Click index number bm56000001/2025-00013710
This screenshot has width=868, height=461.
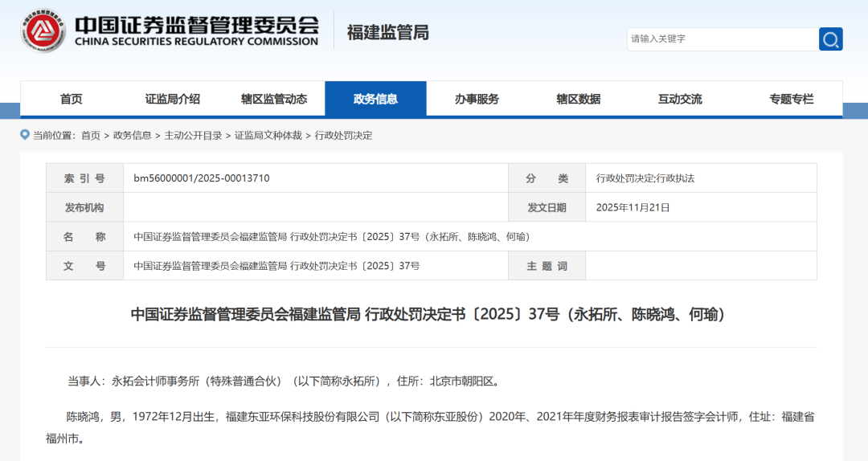point(202,178)
